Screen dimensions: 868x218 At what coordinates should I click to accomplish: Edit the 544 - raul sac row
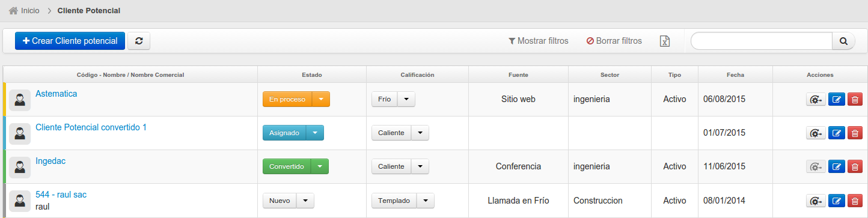point(836,201)
